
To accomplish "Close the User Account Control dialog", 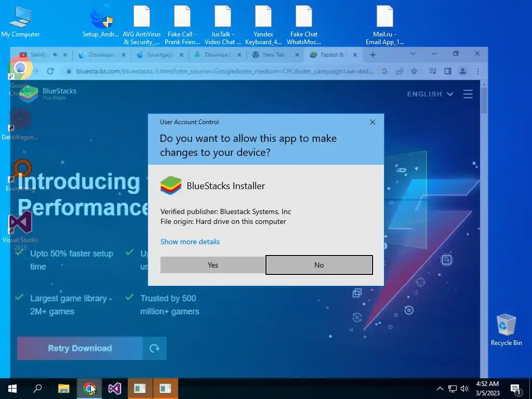I will click(372, 122).
